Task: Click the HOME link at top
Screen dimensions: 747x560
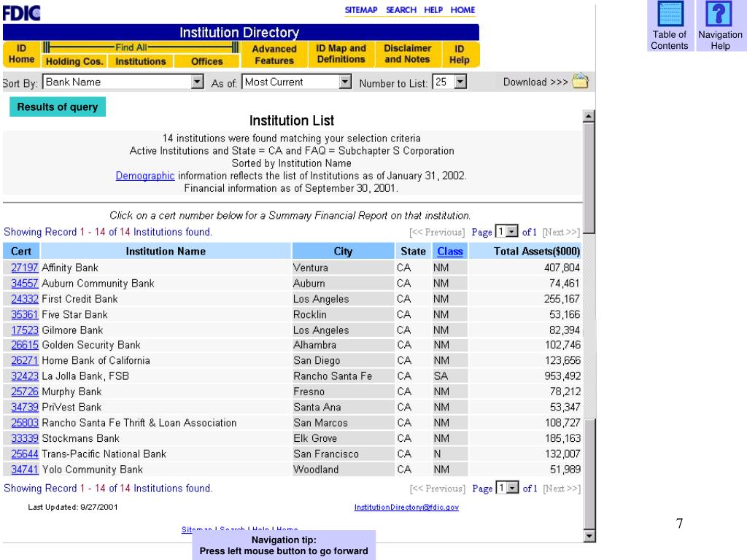Action: (x=463, y=10)
